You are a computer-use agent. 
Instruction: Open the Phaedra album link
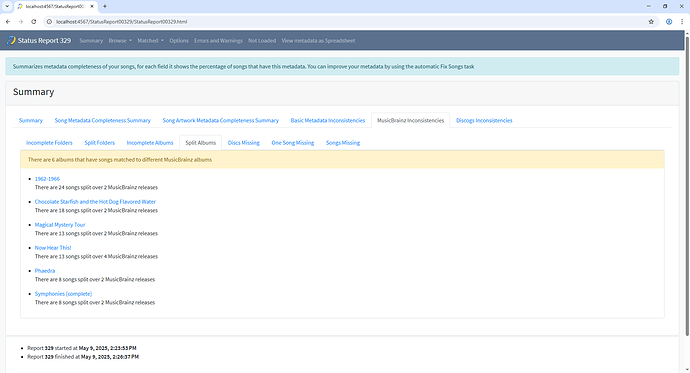pyautogui.click(x=45, y=271)
